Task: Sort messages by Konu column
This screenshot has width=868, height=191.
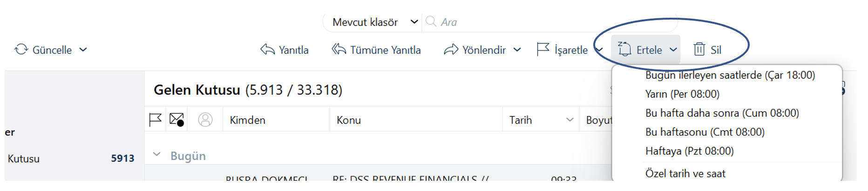Action: (348, 120)
